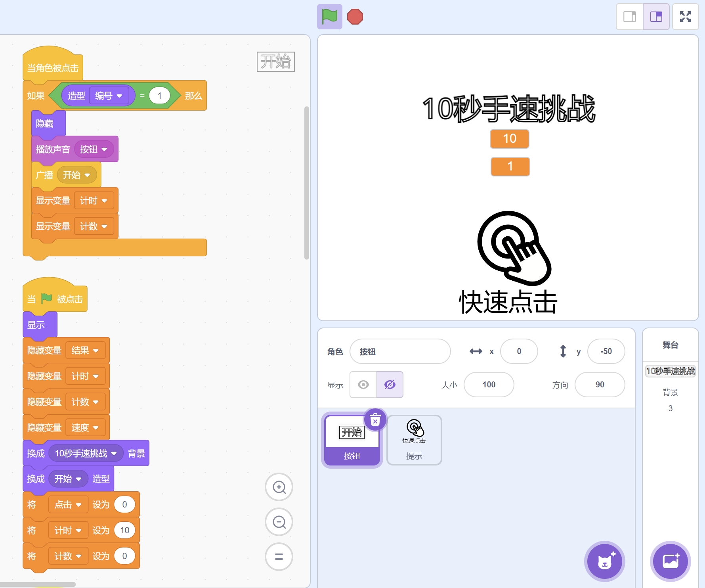Open the choose a sprite button

[x=604, y=561]
